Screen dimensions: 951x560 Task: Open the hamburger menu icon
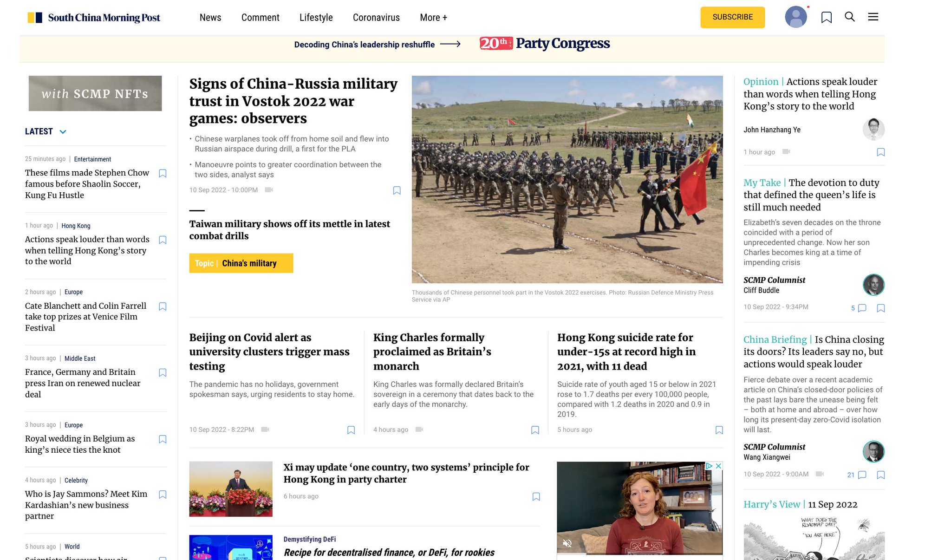[873, 17]
